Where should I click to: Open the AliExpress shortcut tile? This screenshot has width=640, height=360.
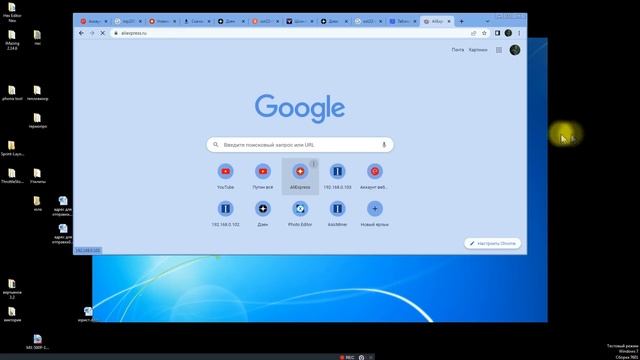(300, 176)
